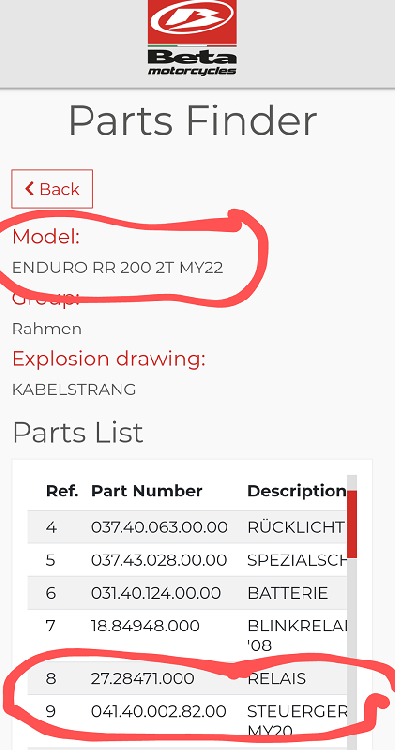Click part number 041.40.002.82.00
Viewport: 395px width, 750px height.
158,711
